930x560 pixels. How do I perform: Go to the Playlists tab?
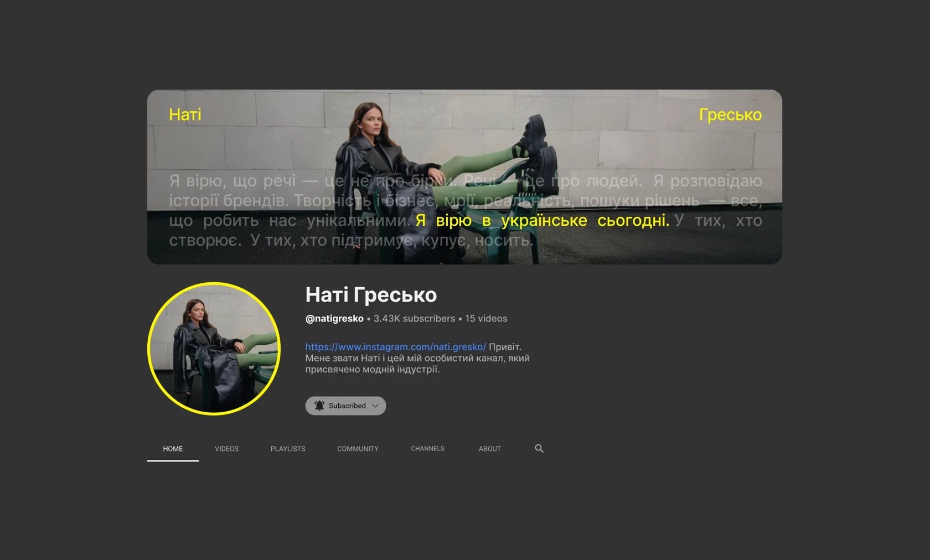[288, 449]
